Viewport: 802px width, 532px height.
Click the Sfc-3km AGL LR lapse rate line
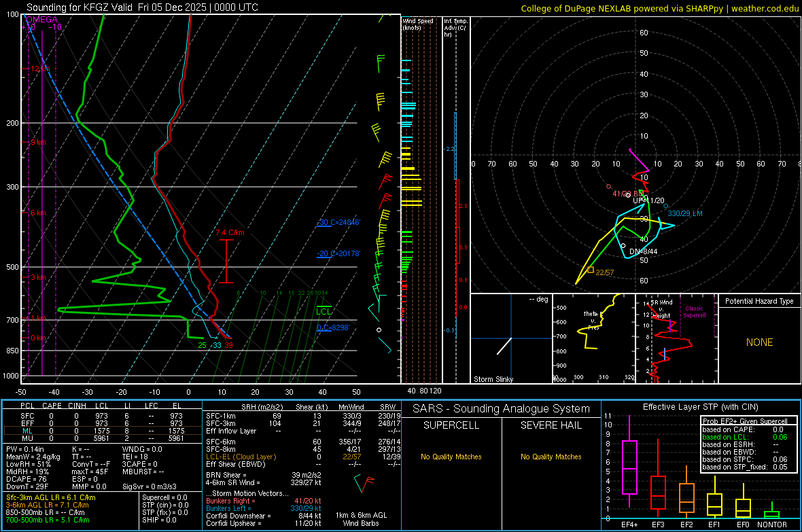click(x=51, y=497)
